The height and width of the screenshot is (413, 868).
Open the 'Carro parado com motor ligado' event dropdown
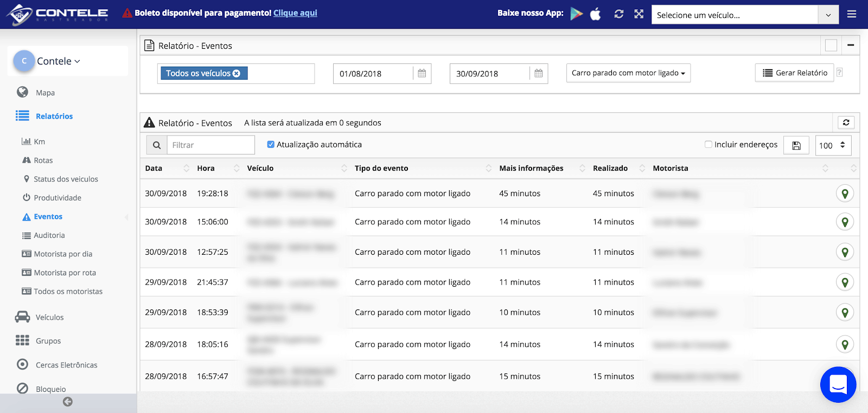coord(628,73)
